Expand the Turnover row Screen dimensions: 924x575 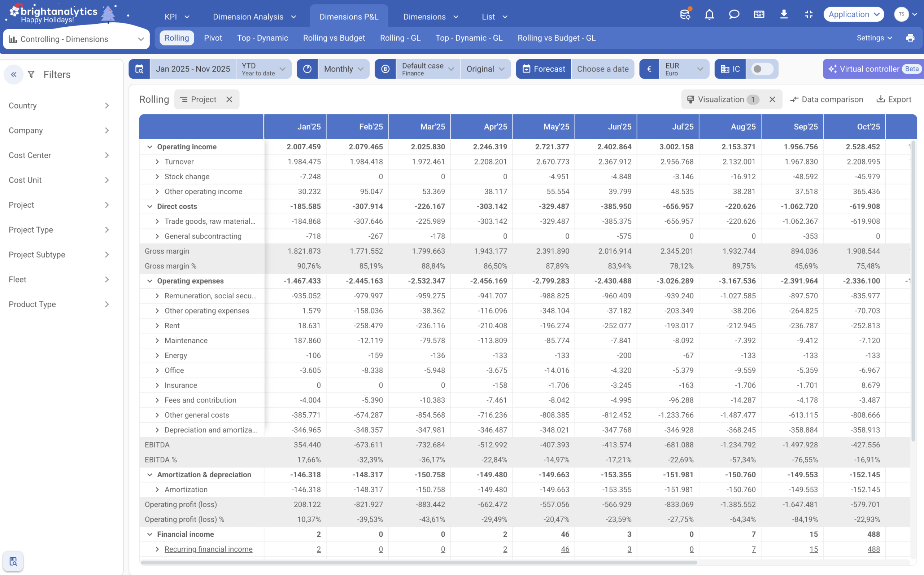157,162
